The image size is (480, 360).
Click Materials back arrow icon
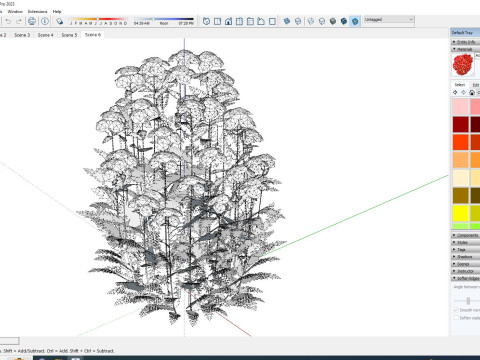pos(455,92)
